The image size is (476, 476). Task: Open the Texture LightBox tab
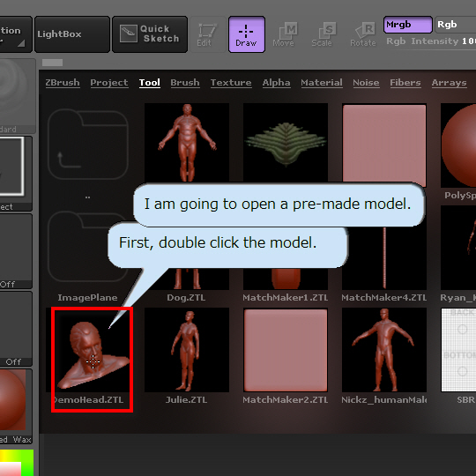[x=231, y=83]
